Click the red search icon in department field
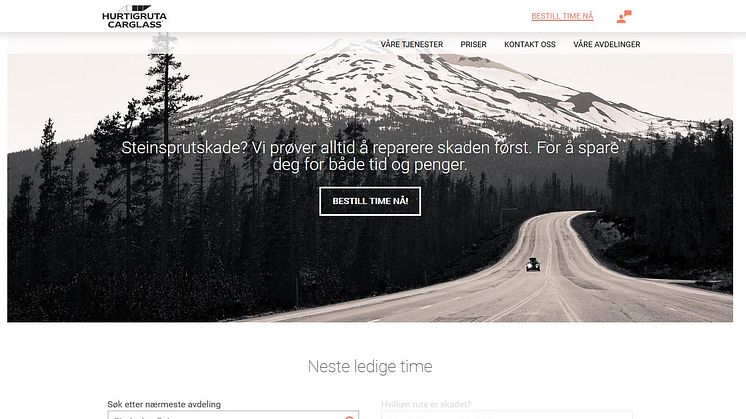Viewport: 746px width, 419px height. click(350, 417)
